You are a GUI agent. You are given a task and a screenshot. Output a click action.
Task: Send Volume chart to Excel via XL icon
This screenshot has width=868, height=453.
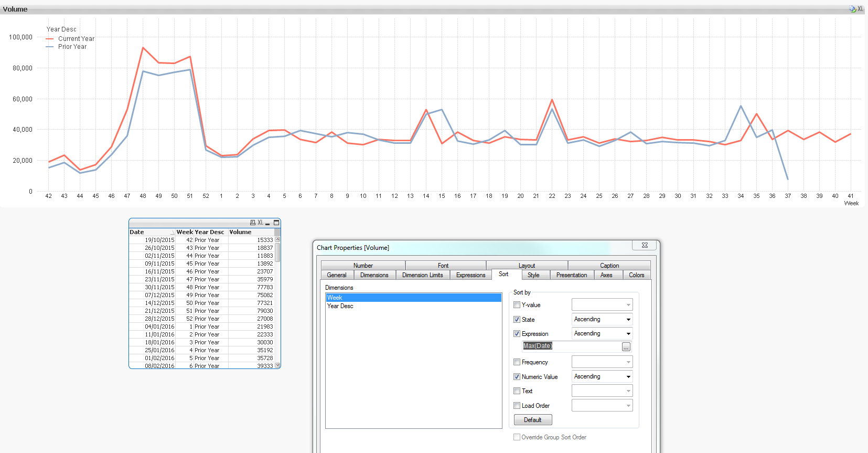coord(860,9)
